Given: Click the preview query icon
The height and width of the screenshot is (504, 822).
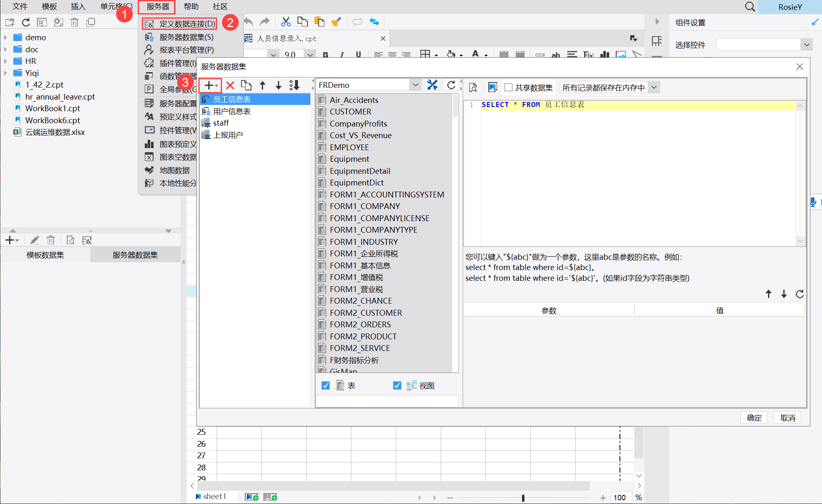Looking at the screenshot, I should [x=473, y=88].
